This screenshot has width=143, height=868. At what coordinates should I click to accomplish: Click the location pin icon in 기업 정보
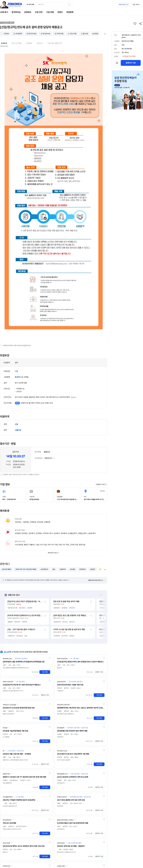(85, 491)
